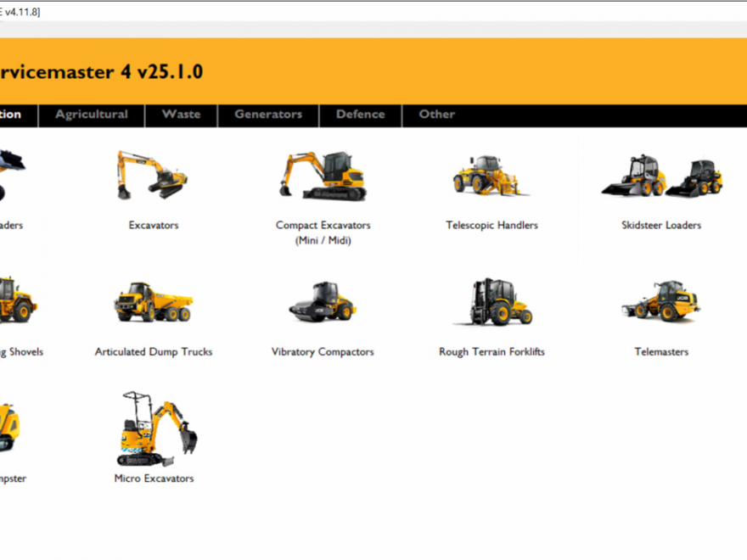Image resolution: width=747 pixels, height=560 pixels.
Task: Select the Generators tab
Action: tap(268, 115)
